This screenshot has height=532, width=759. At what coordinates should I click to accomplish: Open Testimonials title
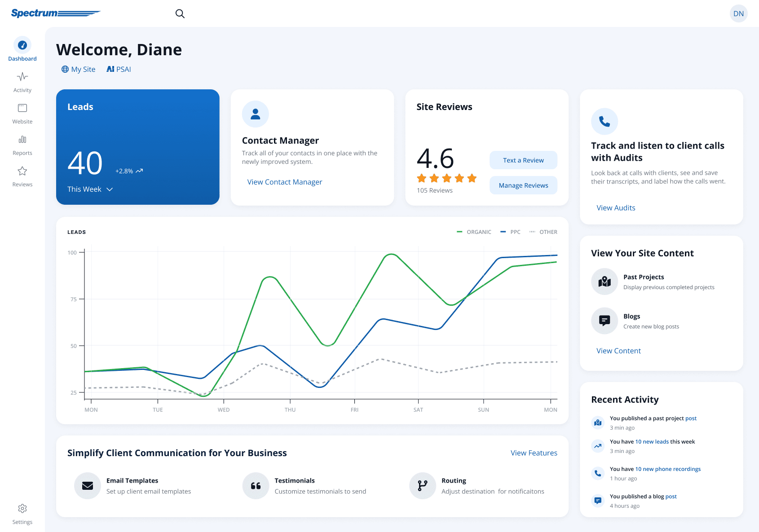pos(295,480)
